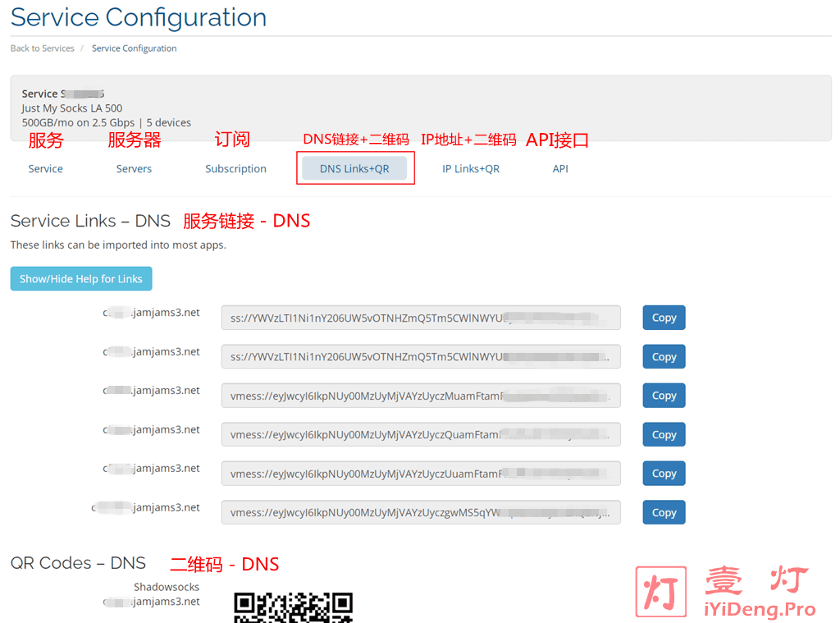Copy the first ss:// link
This screenshot has width=840, height=623.
click(x=664, y=318)
